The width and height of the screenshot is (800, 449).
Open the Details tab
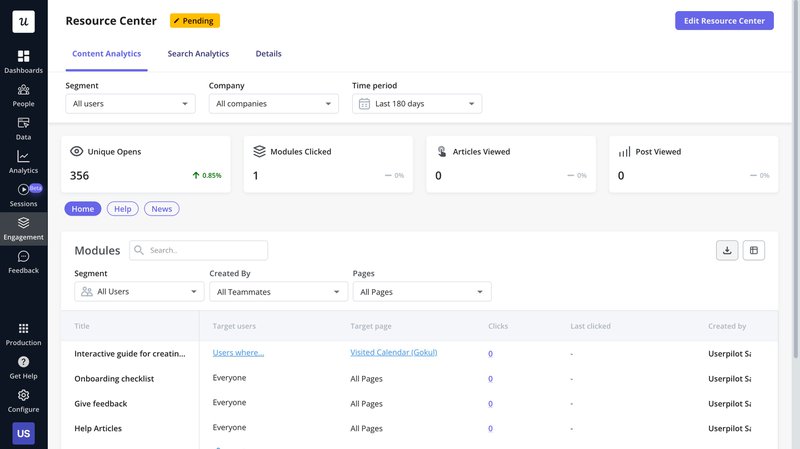click(x=268, y=54)
